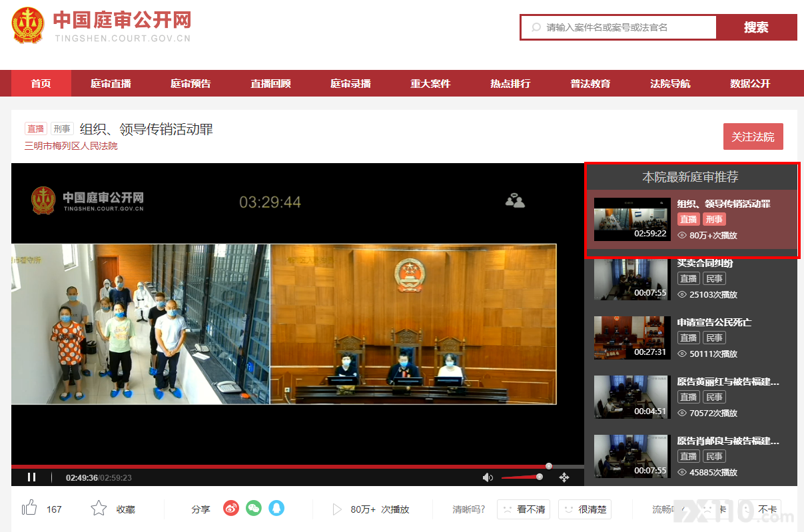Select the 很清楚 clarity feedback option

[585, 509]
